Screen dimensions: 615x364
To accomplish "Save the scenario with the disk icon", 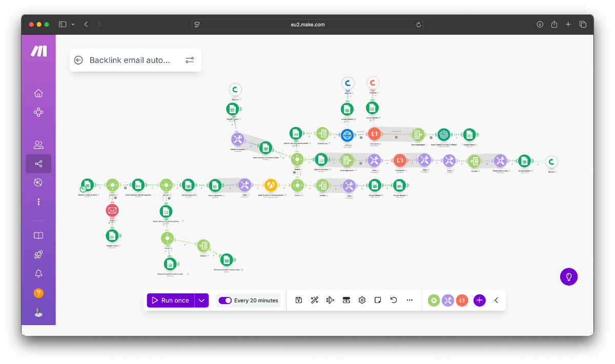I will [x=299, y=301].
